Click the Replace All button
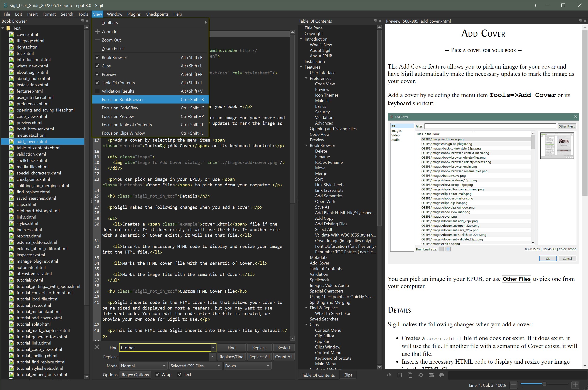 (259, 357)
